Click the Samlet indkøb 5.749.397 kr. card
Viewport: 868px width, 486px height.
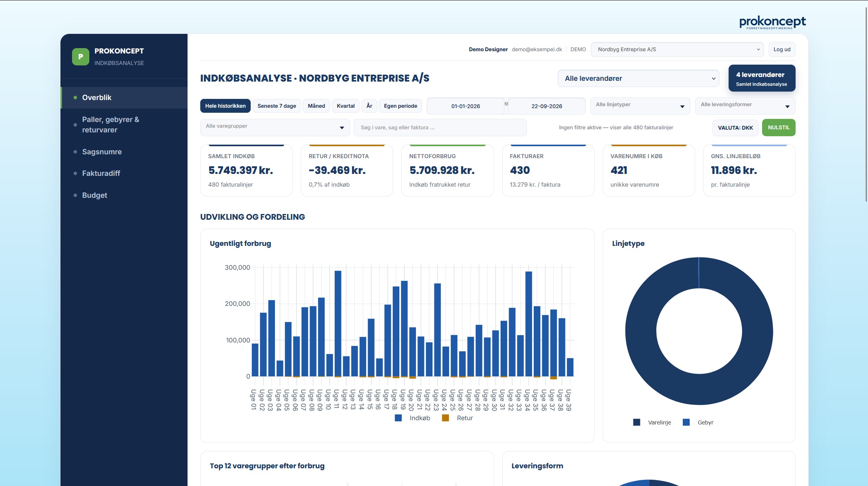[246, 170]
